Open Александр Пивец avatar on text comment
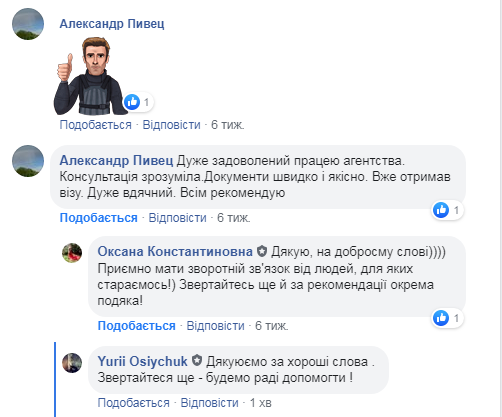The image size is (502, 417). click(28, 161)
